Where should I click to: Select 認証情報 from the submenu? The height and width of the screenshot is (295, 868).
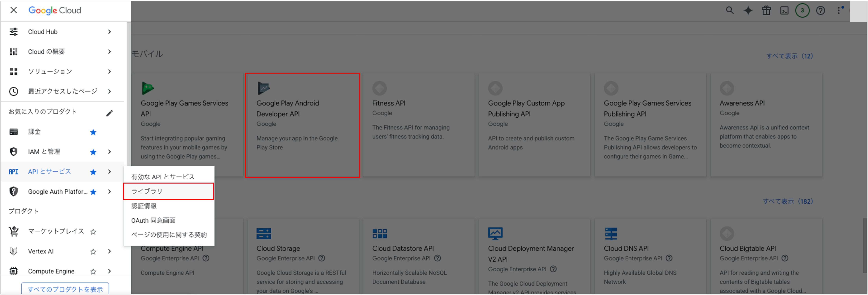169,206
